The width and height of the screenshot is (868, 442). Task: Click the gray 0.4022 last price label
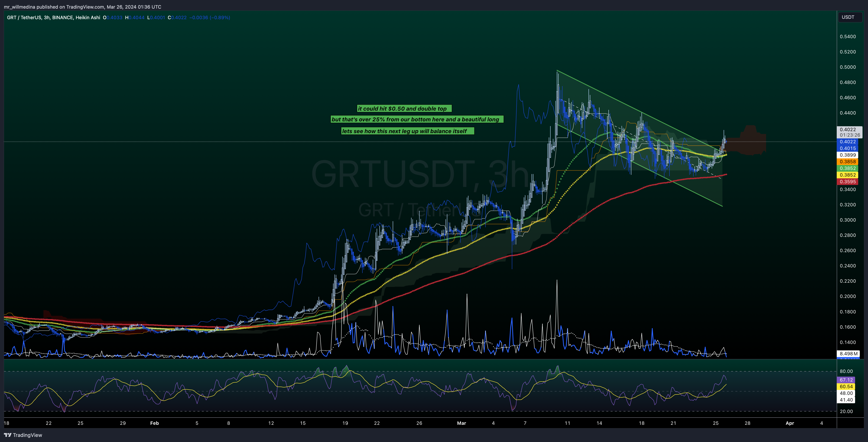click(x=849, y=129)
